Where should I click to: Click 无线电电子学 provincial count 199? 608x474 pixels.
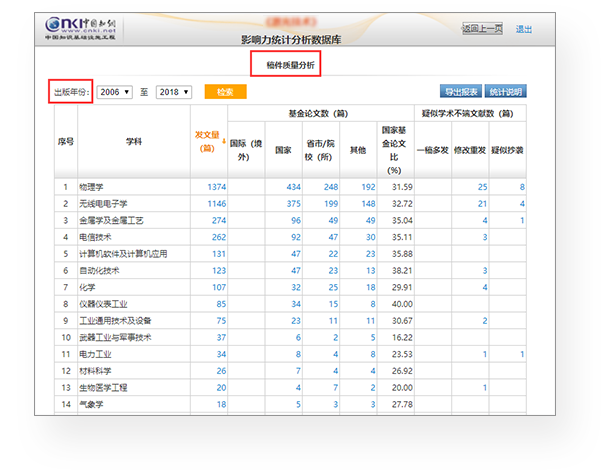(331, 204)
